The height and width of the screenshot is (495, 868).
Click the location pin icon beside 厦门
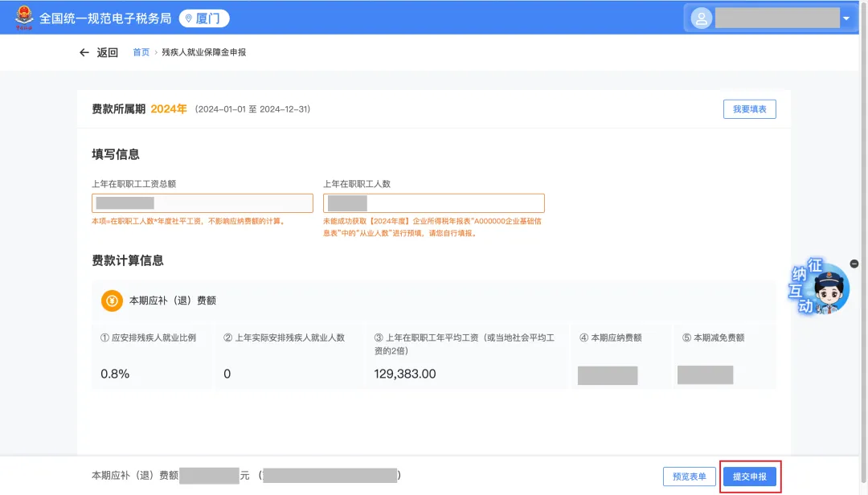[189, 18]
